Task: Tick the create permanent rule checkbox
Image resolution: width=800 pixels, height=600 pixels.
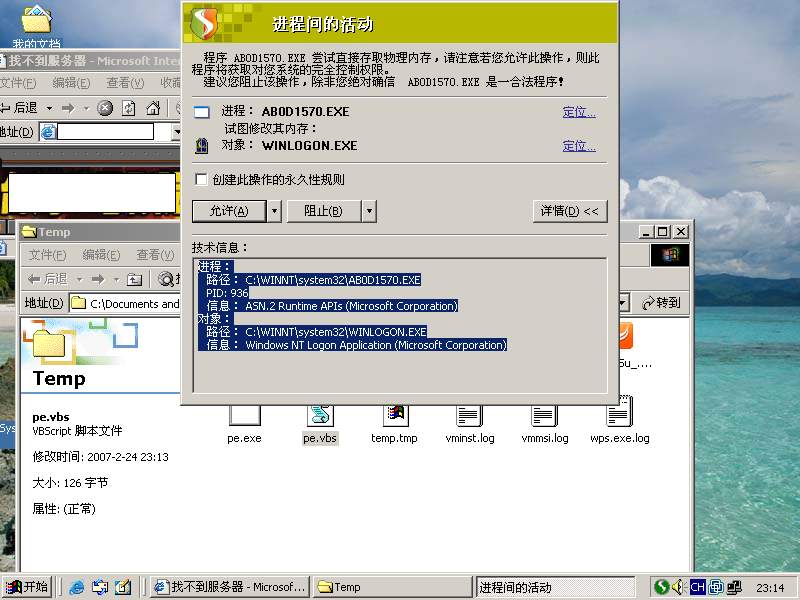Action: [x=202, y=179]
